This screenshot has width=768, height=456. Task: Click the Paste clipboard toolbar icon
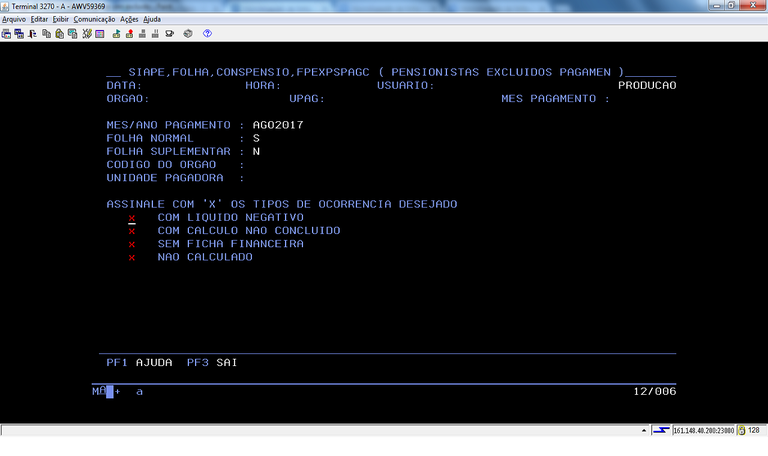coord(59,34)
